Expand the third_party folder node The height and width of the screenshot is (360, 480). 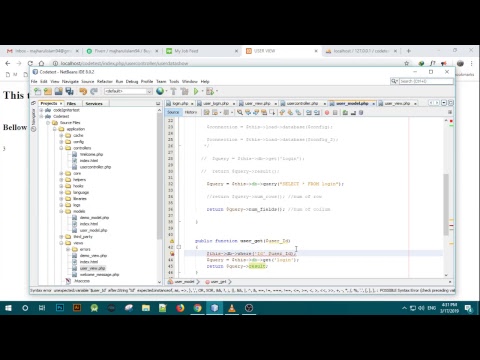[x=61, y=237]
